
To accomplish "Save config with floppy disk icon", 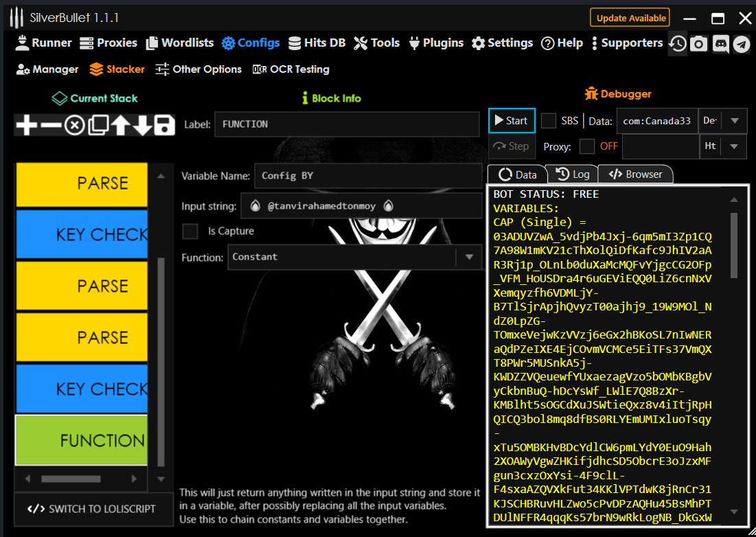I will click(x=164, y=126).
